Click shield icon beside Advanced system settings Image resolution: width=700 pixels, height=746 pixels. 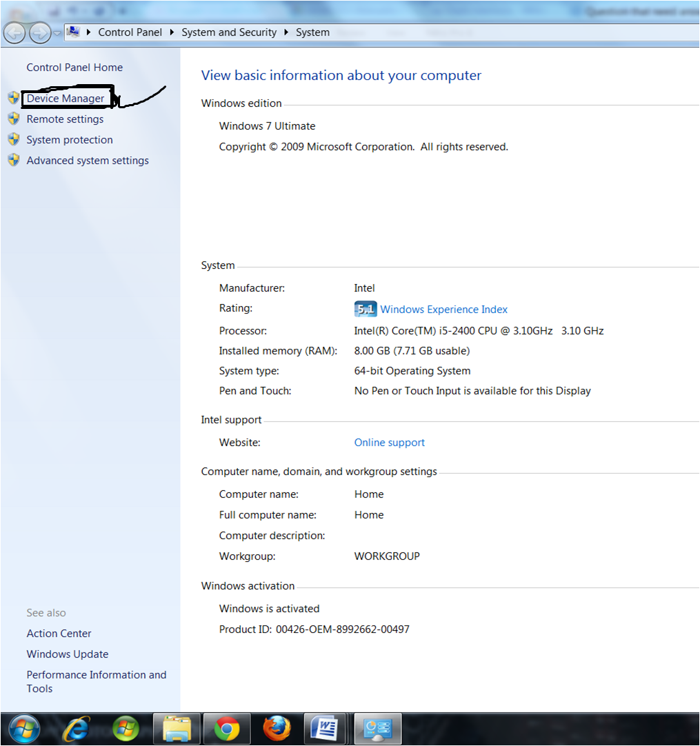click(14, 160)
